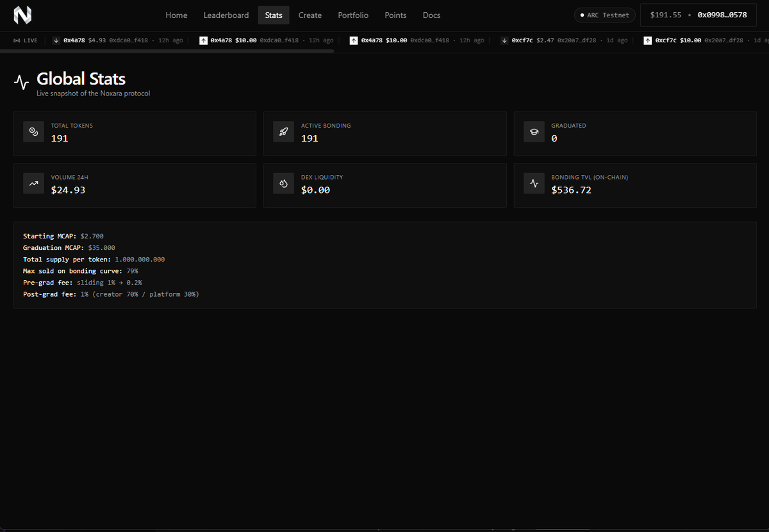Screen dimensions: 769x532
Task: Click the pulse icon beside Global Stats
Action: [x=22, y=83]
